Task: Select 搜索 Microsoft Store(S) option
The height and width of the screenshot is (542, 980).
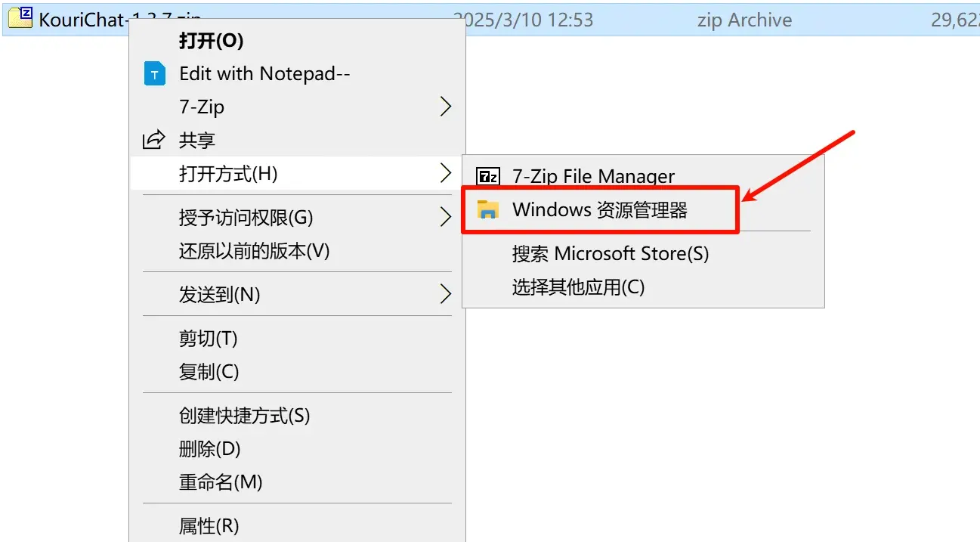Action: coord(610,254)
